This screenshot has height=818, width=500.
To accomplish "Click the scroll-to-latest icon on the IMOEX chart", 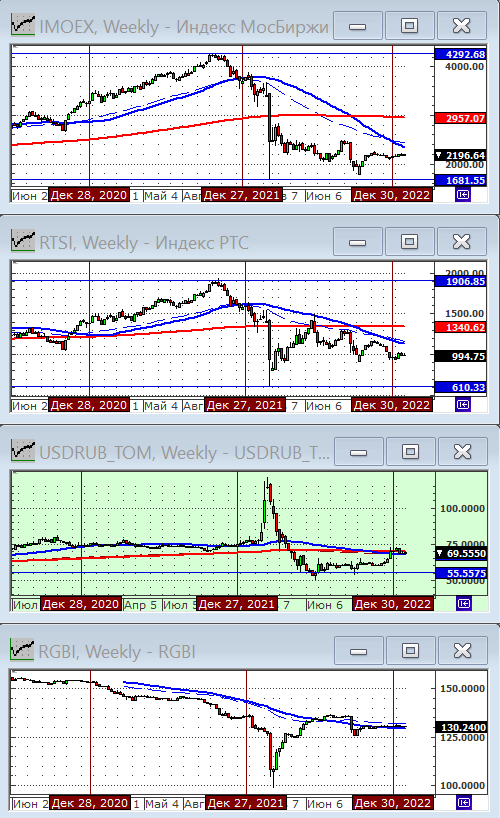I will click(x=463, y=195).
